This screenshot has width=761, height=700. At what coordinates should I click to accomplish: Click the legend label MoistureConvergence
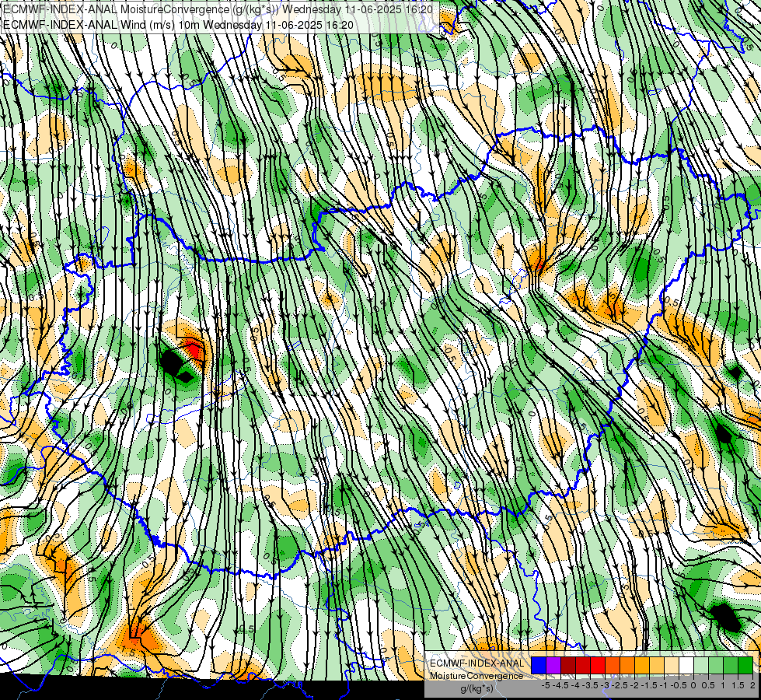[476, 676]
